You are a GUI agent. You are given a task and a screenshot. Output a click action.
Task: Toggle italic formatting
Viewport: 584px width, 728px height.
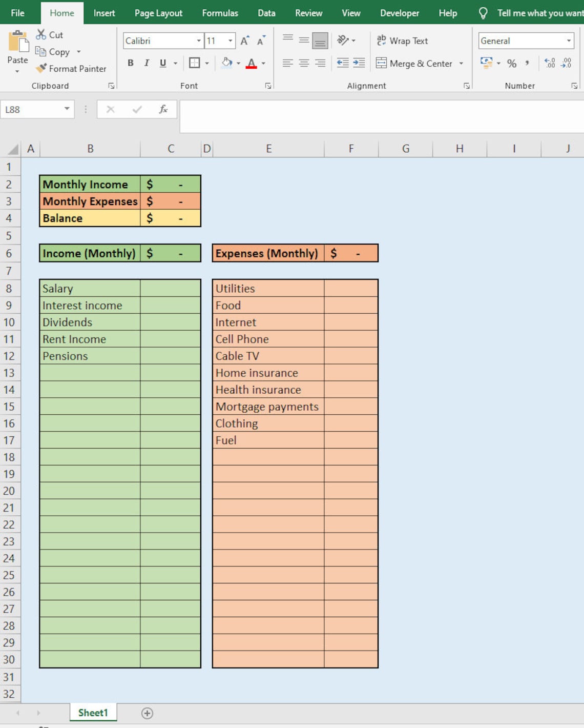click(147, 63)
